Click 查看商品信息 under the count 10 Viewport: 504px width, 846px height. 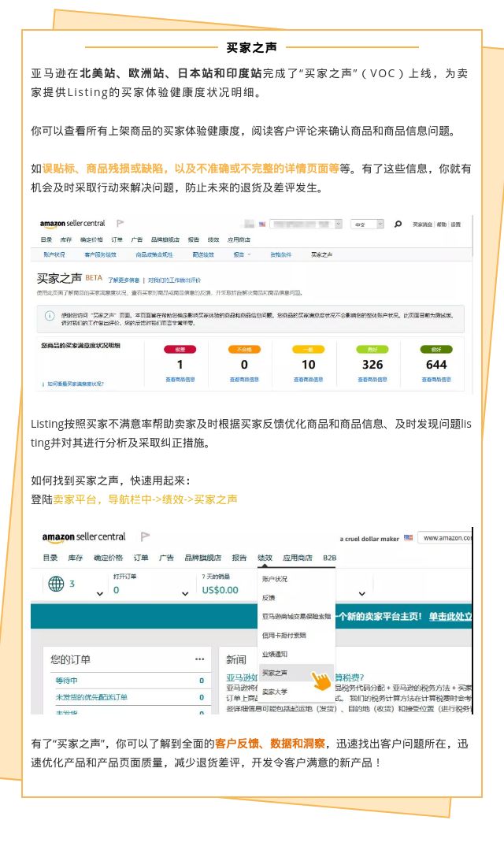pos(308,380)
